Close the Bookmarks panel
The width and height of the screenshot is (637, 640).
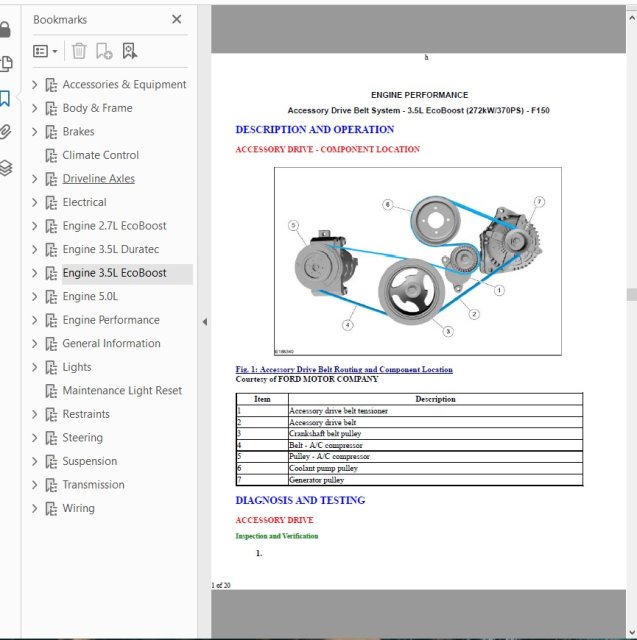[176, 19]
